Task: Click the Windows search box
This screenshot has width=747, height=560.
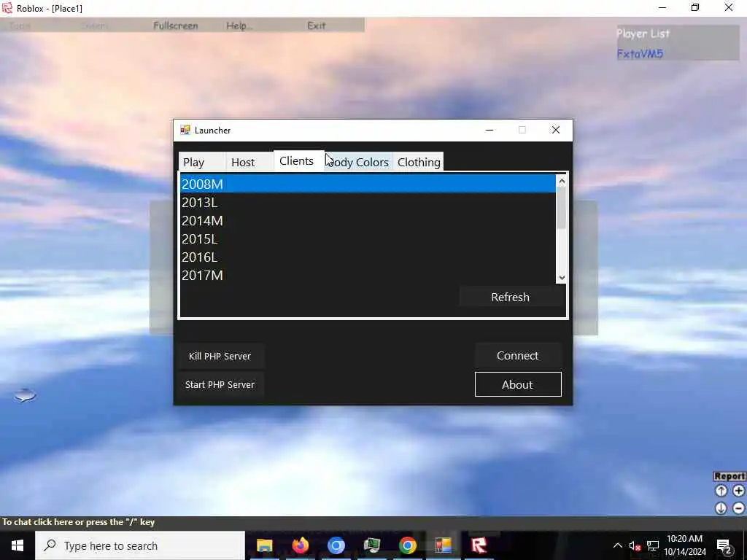Action: coord(140,545)
